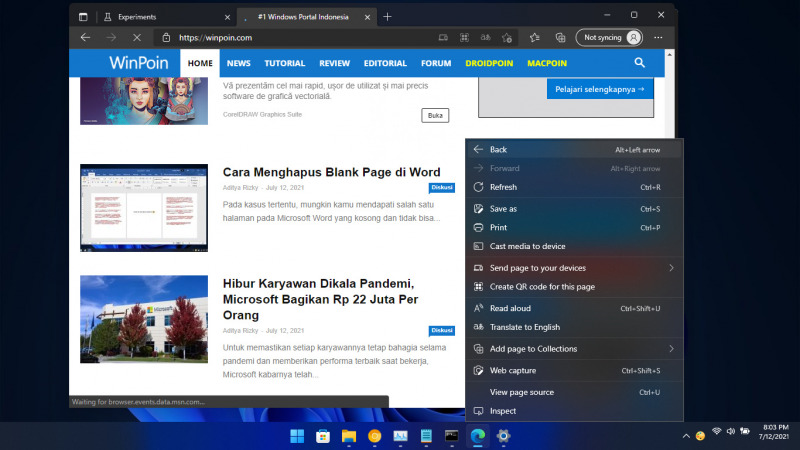Image resolution: width=800 pixels, height=450 pixels.
Task: Open the HOME nav item
Action: (200, 63)
